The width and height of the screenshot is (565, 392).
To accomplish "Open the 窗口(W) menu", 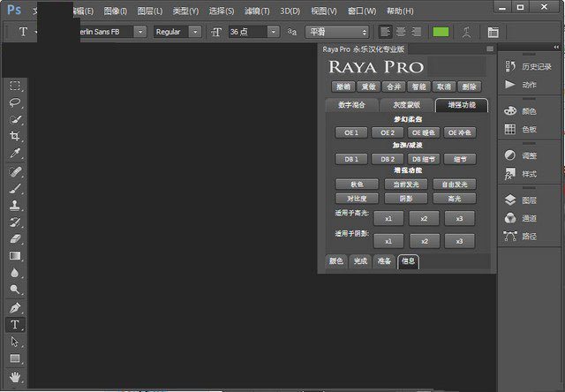I will click(x=362, y=11).
